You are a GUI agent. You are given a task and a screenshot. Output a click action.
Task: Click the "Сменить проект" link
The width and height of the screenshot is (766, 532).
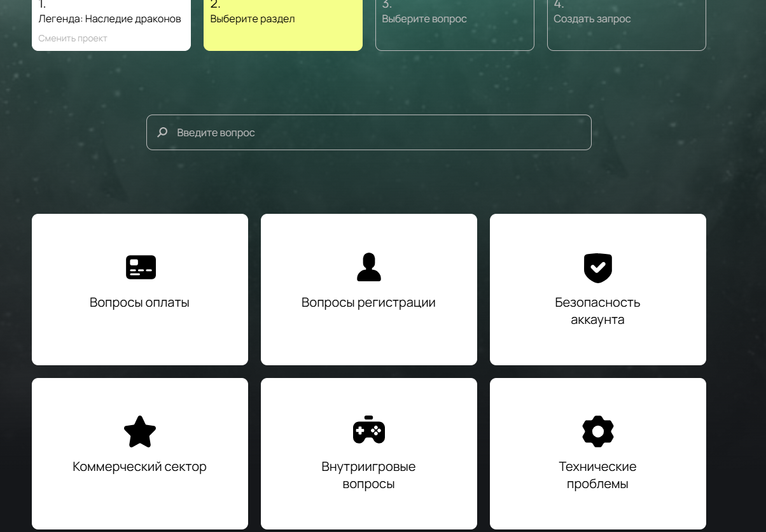coord(73,38)
